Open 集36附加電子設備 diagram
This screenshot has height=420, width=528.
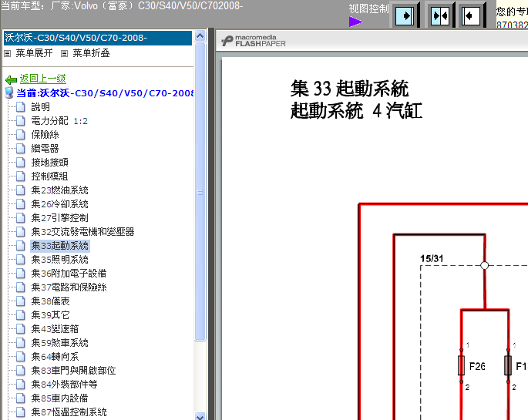pyautogui.click(x=69, y=274)
